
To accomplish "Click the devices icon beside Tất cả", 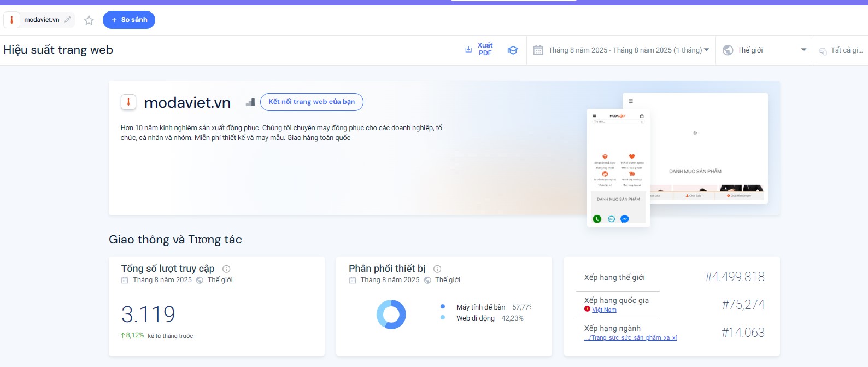I will (x=823, y=51).
